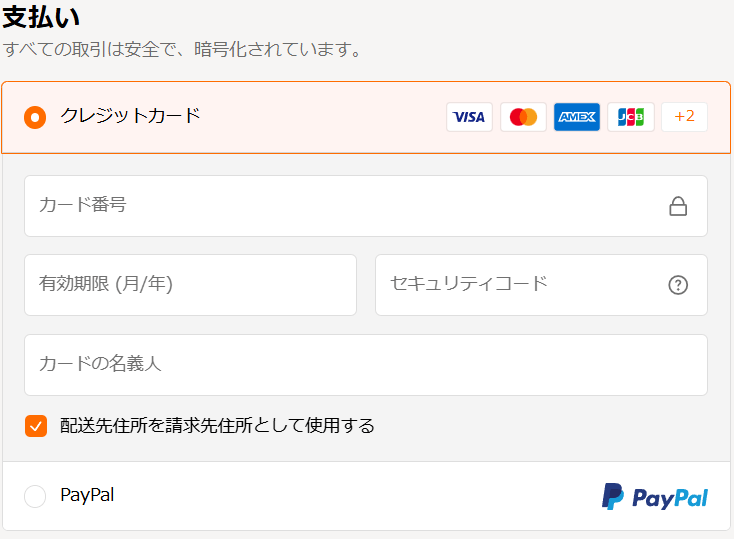Click the クレジットカード option label text
Screen dimensions: 734x539
tap(130, 116)
